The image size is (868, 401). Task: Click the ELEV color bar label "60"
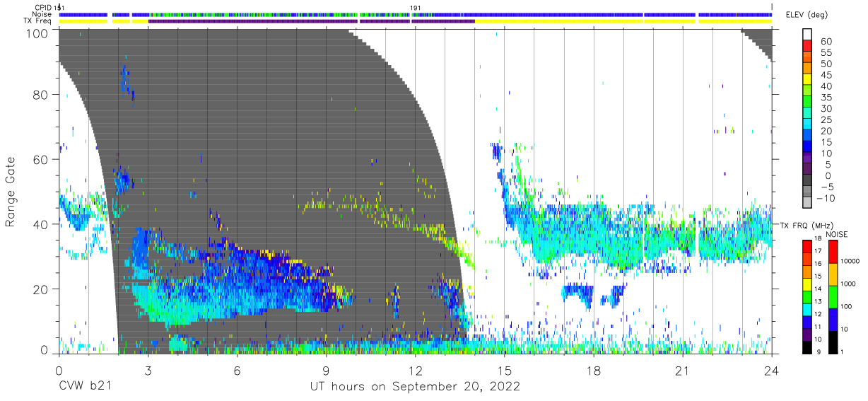(x=826, y=42)
